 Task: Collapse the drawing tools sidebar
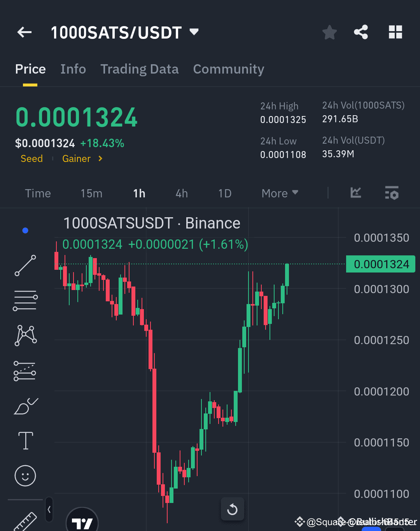click(x=49, y=509)
